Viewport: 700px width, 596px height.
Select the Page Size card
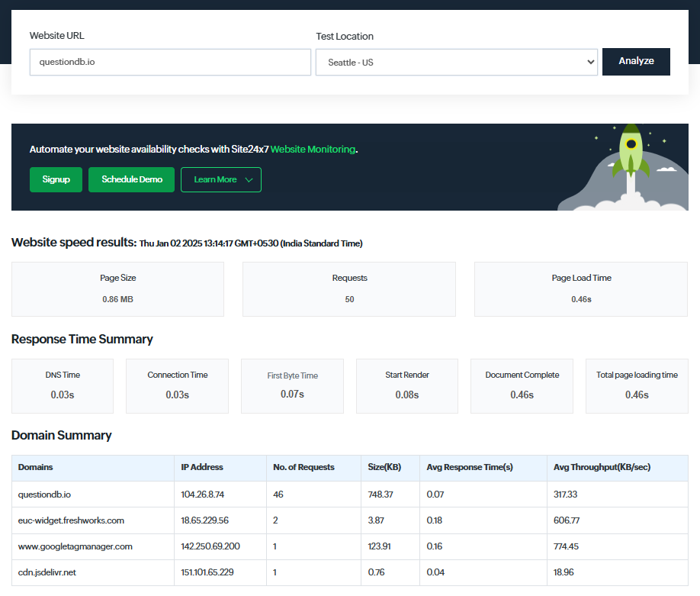[x=118, y=289]
